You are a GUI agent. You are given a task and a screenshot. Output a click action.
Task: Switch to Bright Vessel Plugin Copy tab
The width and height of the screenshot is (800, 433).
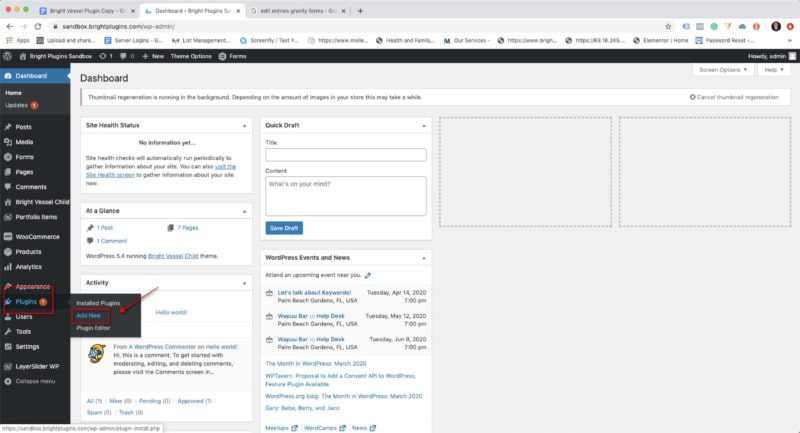[x=87, y=11]
